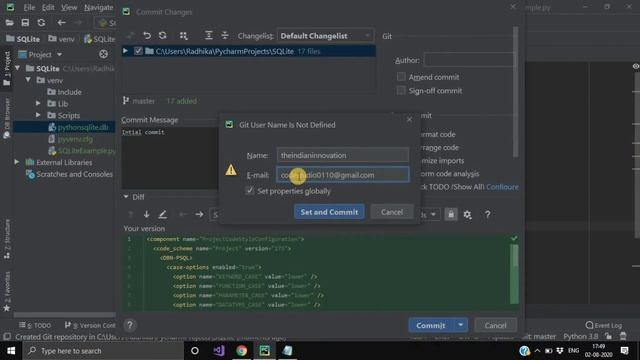Cancel the Git User Name dialog
This screenshot has height=360, width=640.
tap(392, 212)
